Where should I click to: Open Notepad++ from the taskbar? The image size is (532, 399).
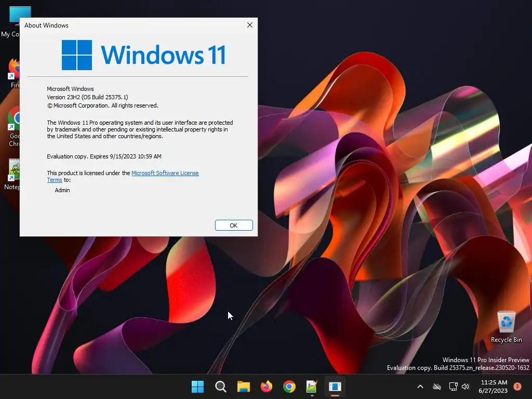tap(312, 387)
